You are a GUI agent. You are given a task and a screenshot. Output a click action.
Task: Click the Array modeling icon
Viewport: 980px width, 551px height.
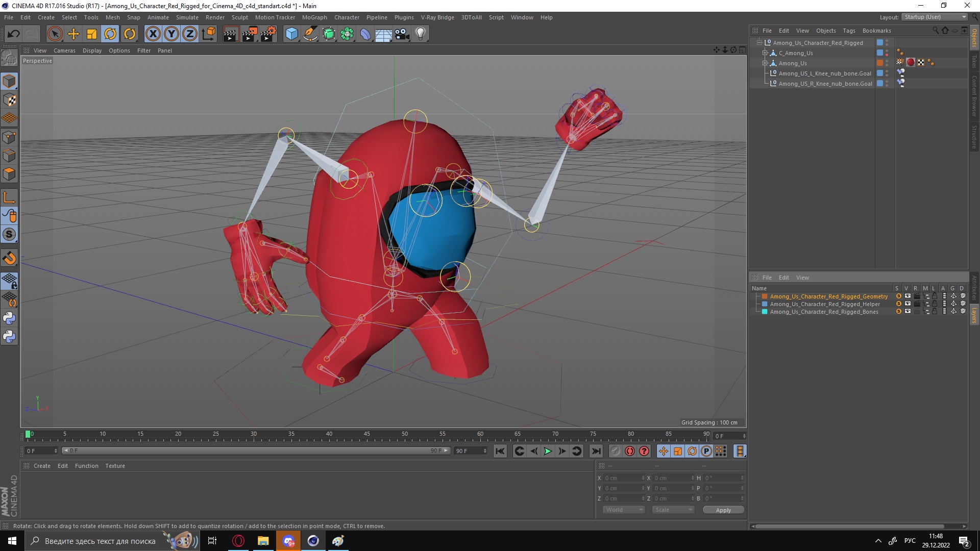pos(347,34)
